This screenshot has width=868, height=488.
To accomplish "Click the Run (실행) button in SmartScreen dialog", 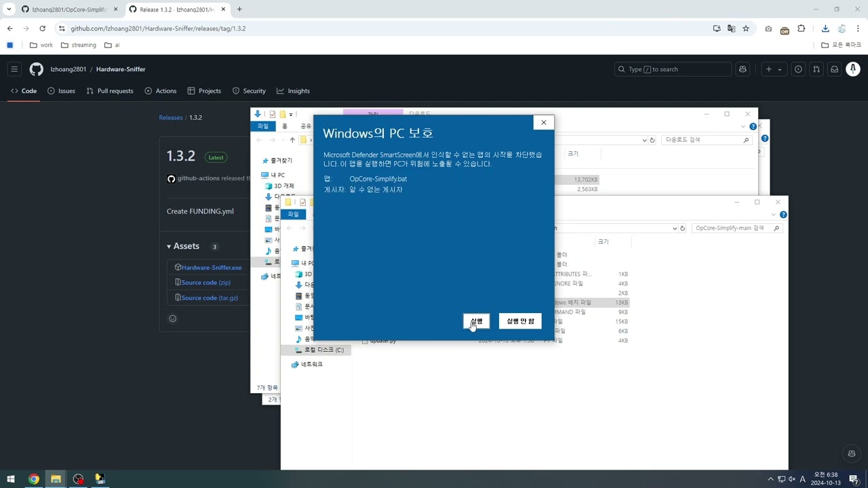I will 477,321.
